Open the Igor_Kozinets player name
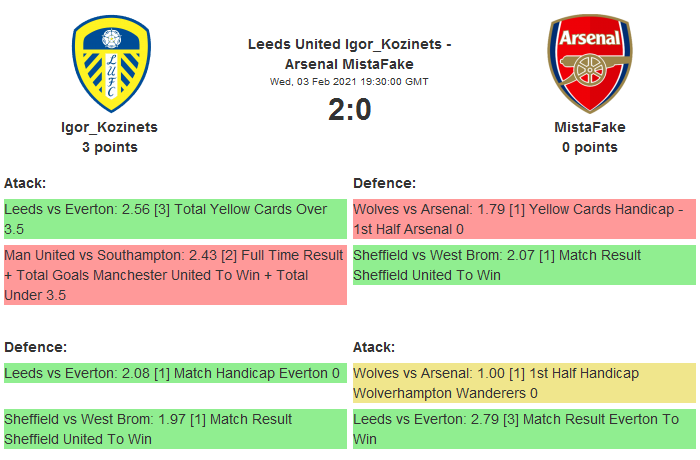The height and width of the screenshot is (460, 700). point(110,127)
